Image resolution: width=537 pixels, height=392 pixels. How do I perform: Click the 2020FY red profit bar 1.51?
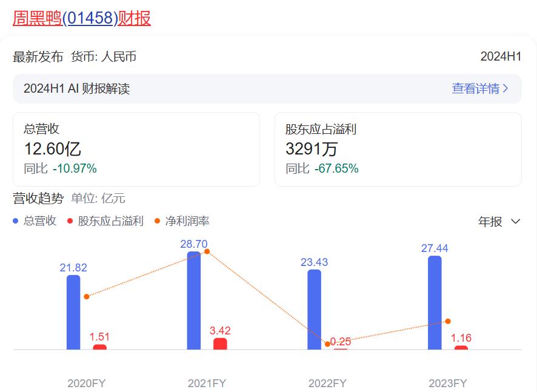(99, 347)
